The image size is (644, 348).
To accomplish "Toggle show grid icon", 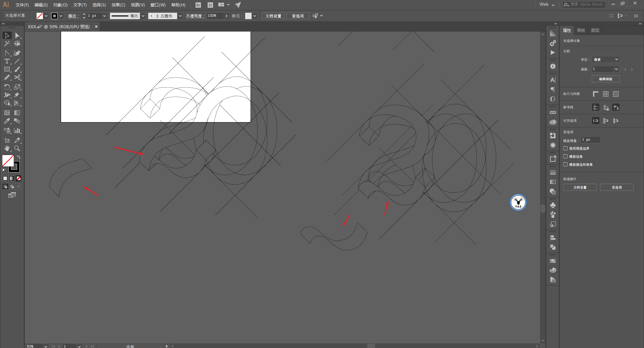I will pos(606,94).
